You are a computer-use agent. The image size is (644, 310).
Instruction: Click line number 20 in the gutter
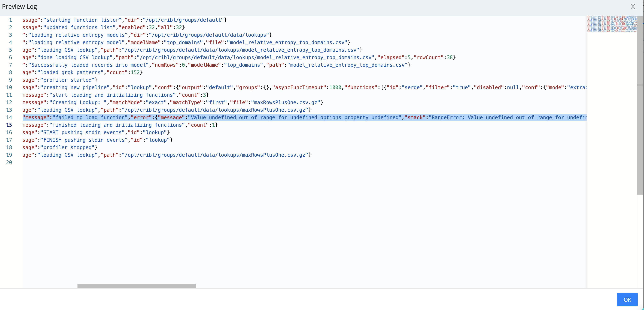(9, 162)
